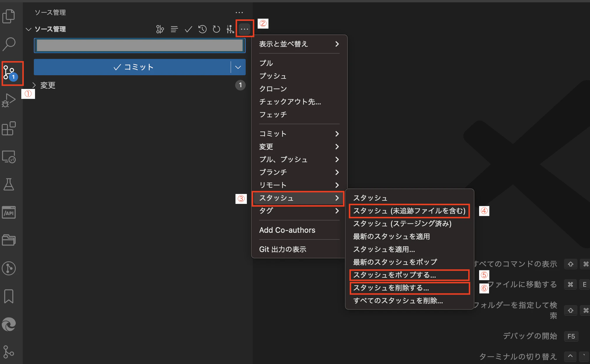Open the Run and Debug view
590x364 pixels.
9,100
